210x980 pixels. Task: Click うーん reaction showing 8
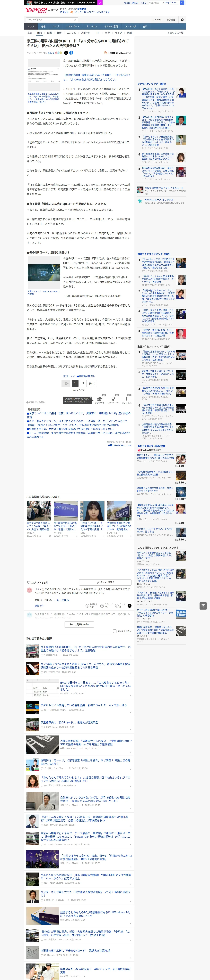[x=120, y=605]
